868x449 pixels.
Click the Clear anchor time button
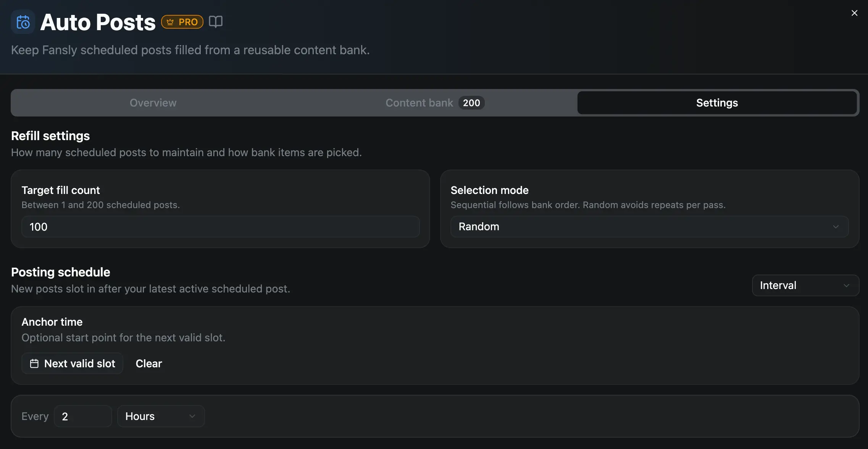click(x=149, y=363)
